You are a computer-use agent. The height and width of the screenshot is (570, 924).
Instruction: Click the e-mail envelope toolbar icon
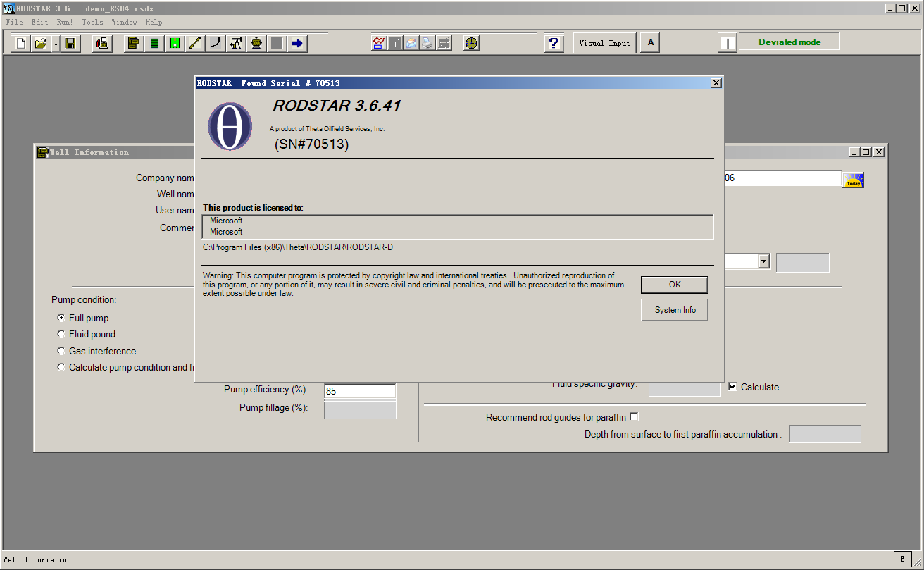[x=411, y=43]
